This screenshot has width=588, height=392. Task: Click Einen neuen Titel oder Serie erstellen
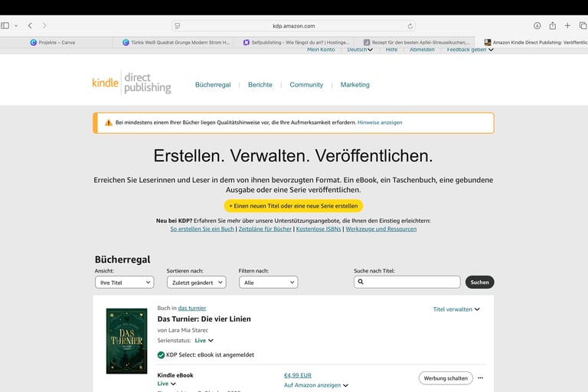click(293, 206)
